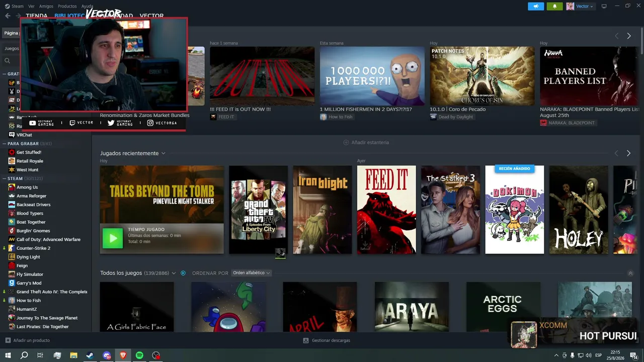The height and width of the screenshot is (362, 644).
Task: Open the Jugados recientemente shelf dropdown
Action: click(x=163, y=153)
